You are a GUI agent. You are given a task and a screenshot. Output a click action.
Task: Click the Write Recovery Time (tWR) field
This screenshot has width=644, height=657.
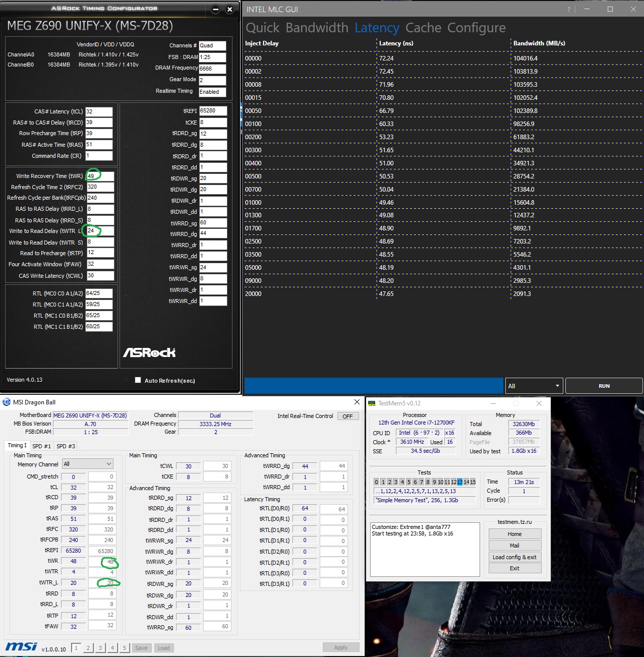click(100, 176)
